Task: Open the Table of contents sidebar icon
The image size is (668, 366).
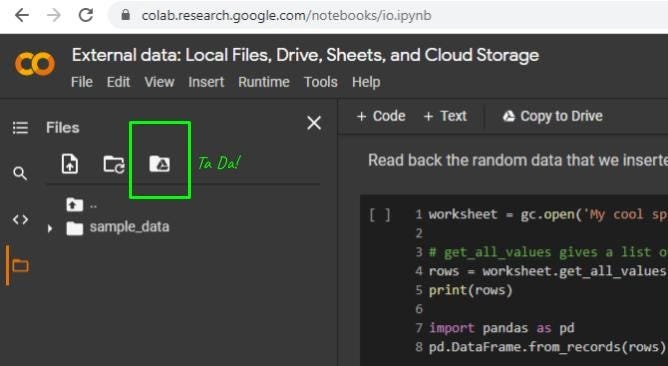Action: point(20,127)
